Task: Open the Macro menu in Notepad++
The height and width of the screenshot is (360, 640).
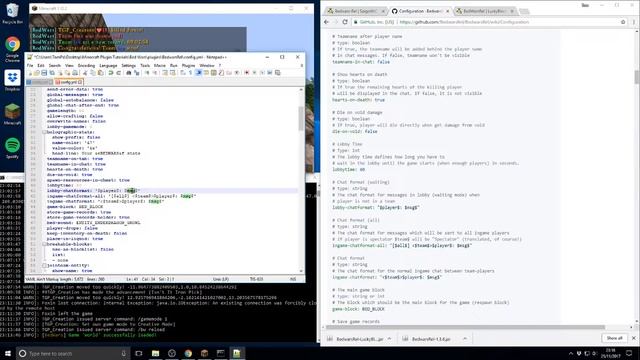Action: [x=160, y=65]
